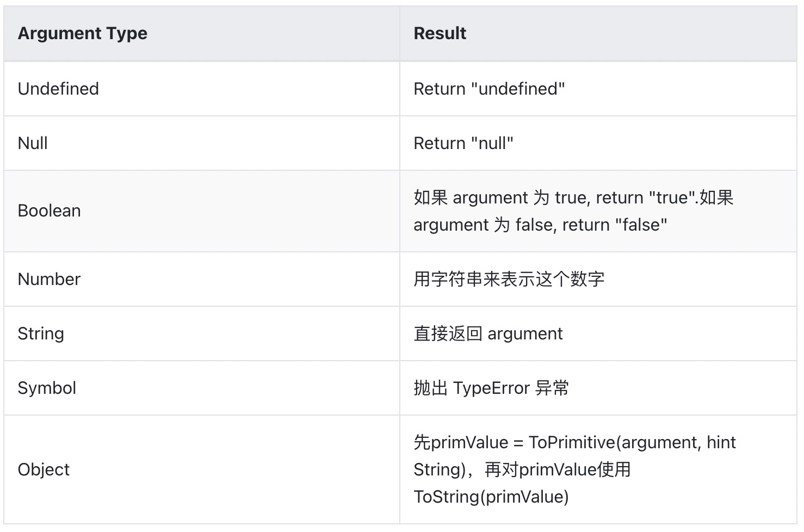Click the 用字符串来表示这个数字 result text
This screenshot has width=804, height=532.
509,279
